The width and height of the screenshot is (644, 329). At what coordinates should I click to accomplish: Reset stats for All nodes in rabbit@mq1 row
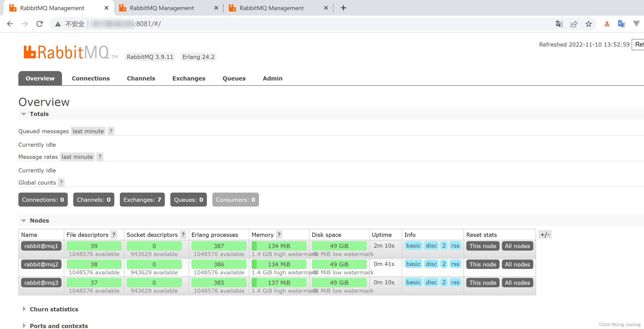[x=517, y=246]
